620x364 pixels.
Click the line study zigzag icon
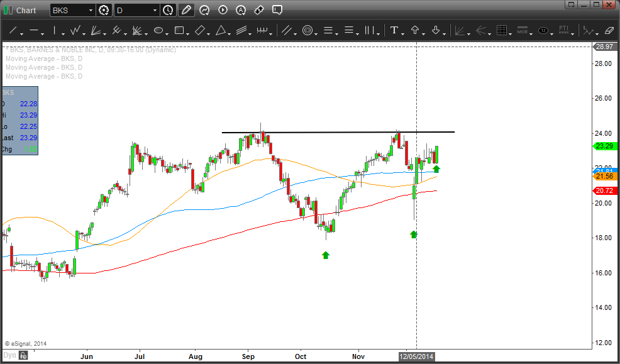589,30
